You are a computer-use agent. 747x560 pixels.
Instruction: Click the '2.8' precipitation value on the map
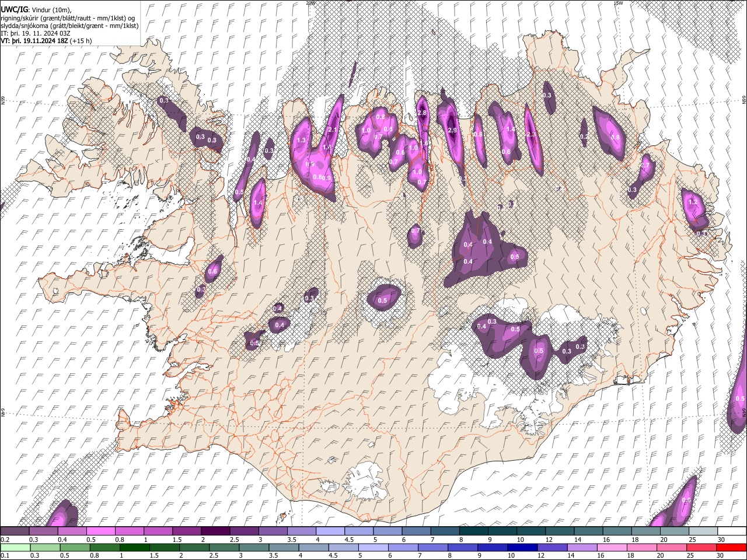[x=423, y=113]
